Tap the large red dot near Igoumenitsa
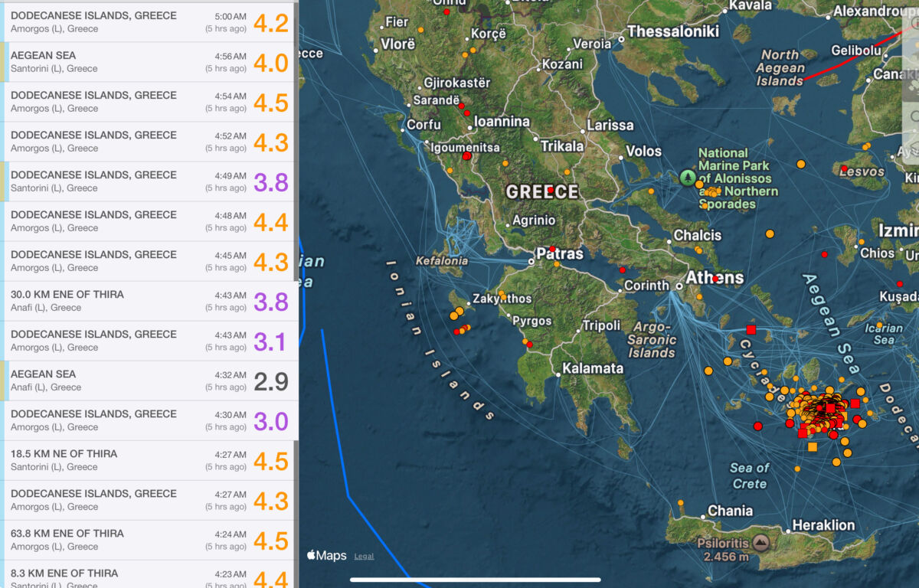919x588 pixels. tap(467, 156)
